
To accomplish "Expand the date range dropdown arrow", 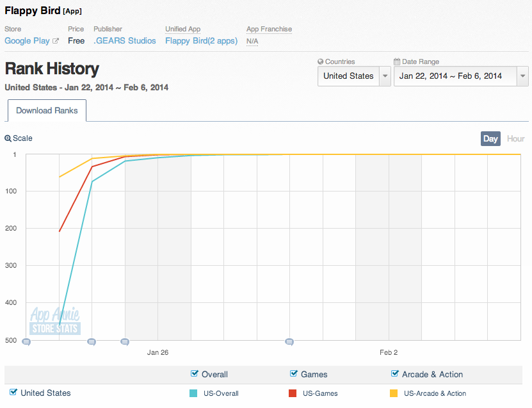I will 523,76.
